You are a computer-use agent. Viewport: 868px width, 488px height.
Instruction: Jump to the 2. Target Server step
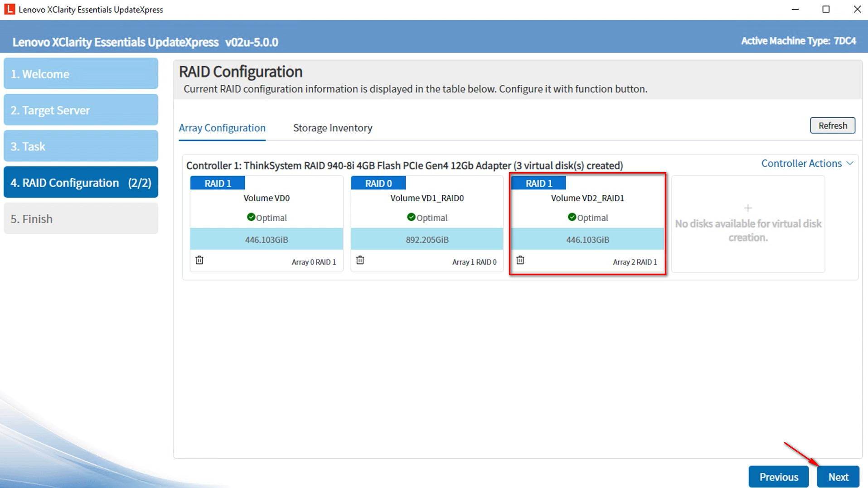pos(81,110)
